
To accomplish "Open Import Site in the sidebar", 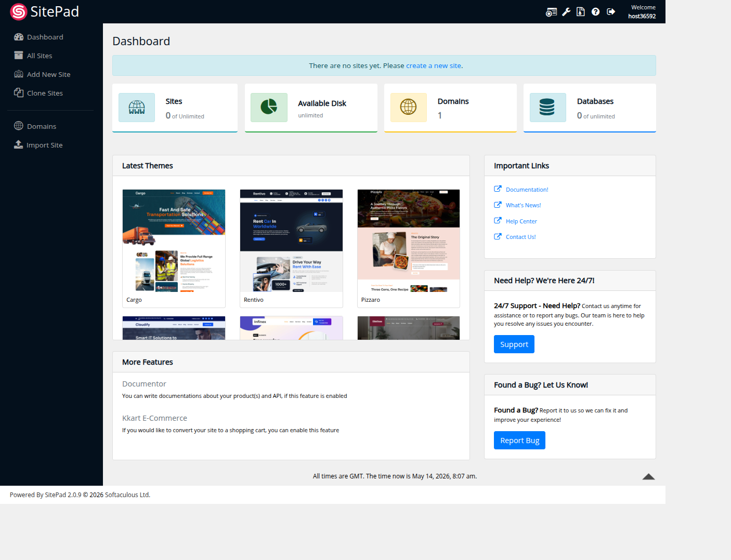I will click(x=38, y=145).
